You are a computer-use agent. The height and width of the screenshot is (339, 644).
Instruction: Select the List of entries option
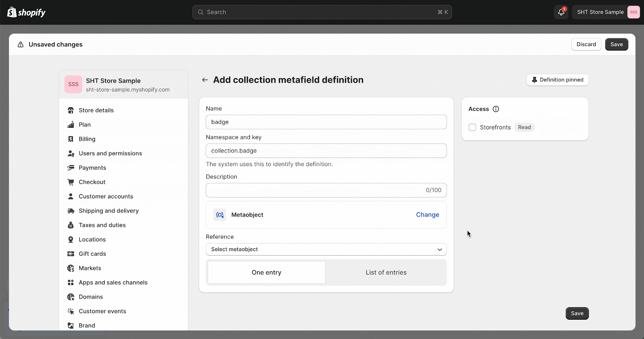point(386,272)
